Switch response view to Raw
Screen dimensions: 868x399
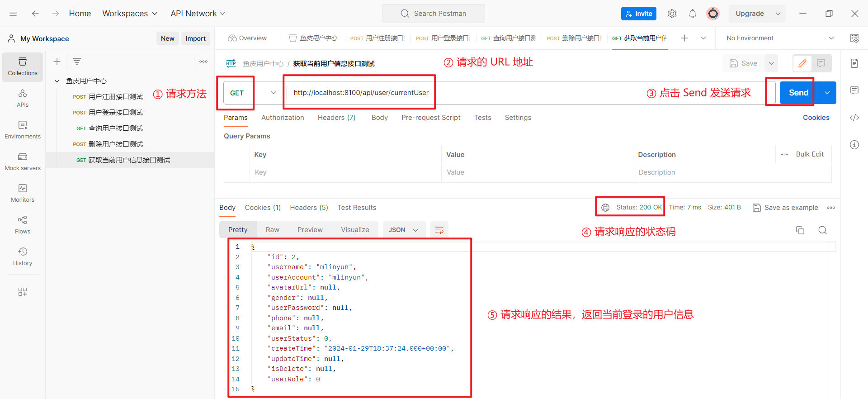coord(272,230)
